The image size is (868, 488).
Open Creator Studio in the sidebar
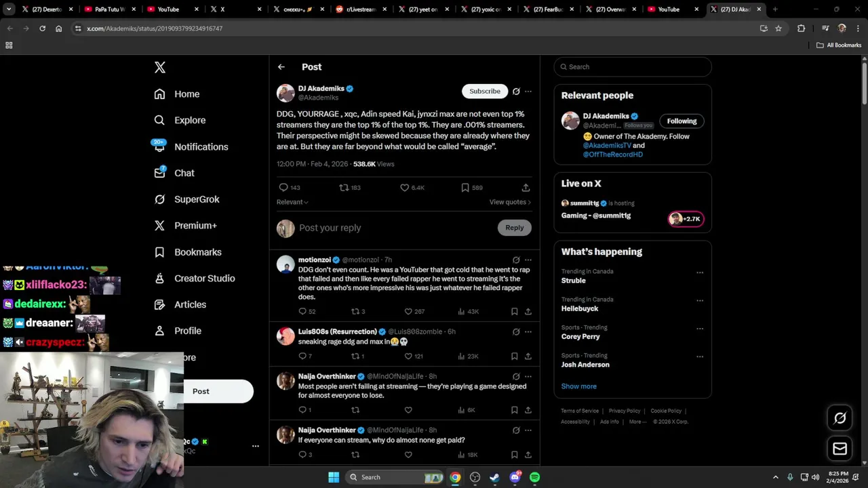(195, 279)
